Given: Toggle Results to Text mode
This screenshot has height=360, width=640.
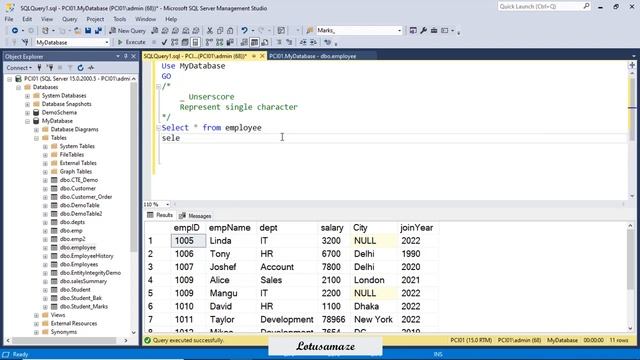Looking at the screenshot, I should [244, 42].
